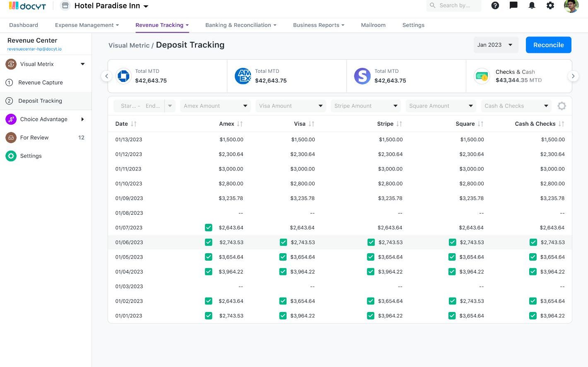Screen dimensions: 588x367
Task: Toggle the Visa checkbox for 01/06/2023
Action: click(283, 242)
